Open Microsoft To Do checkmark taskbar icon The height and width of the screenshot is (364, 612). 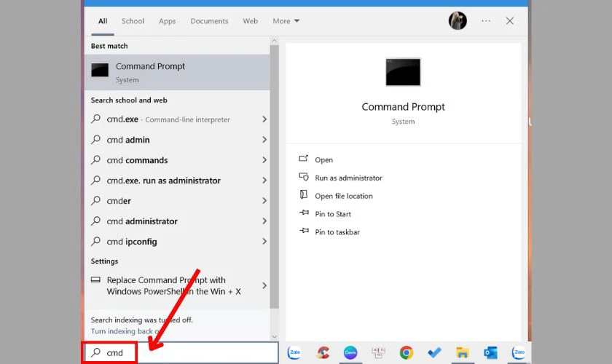click(434, 352)
